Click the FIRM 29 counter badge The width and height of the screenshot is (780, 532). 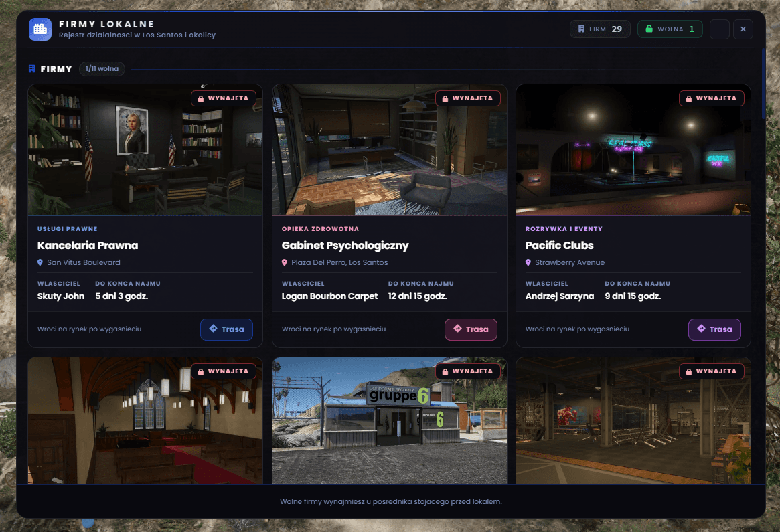600,29
